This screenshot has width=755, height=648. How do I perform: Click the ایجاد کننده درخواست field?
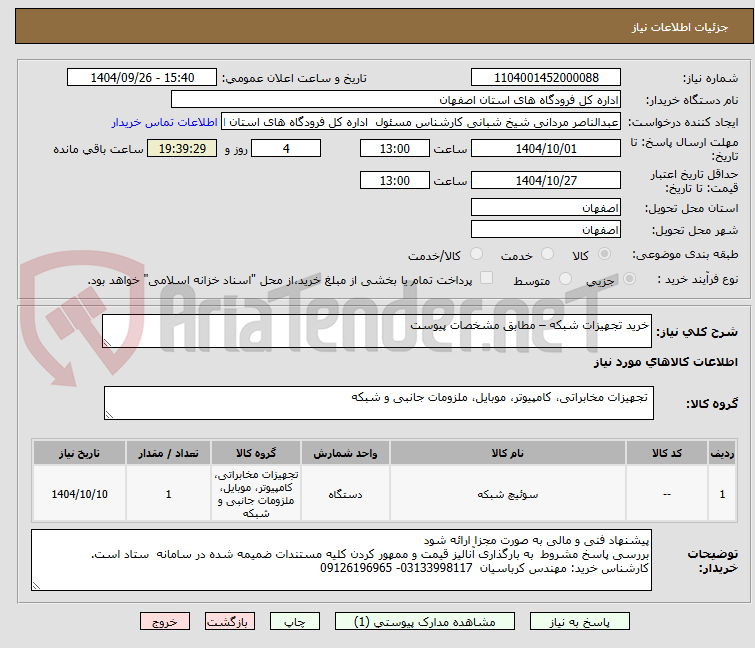(421, 122)
